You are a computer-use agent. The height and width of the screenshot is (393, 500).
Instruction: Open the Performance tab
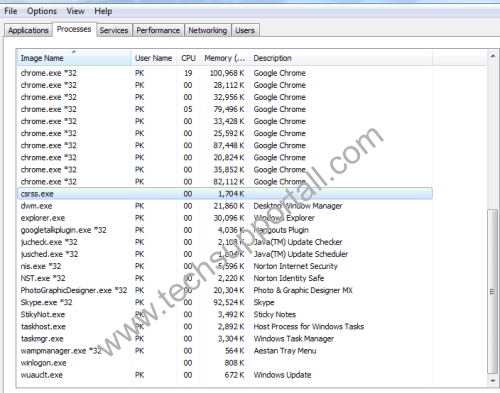[x=158, y=30]
